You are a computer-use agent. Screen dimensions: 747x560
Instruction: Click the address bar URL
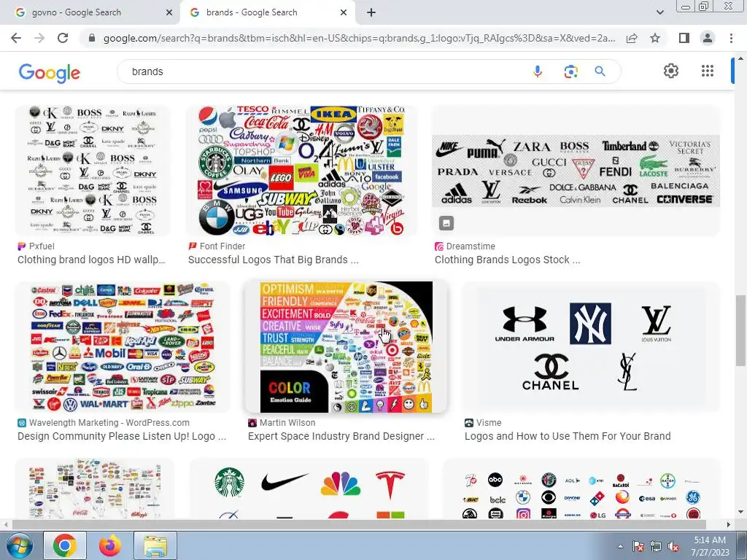pos(359,38)
